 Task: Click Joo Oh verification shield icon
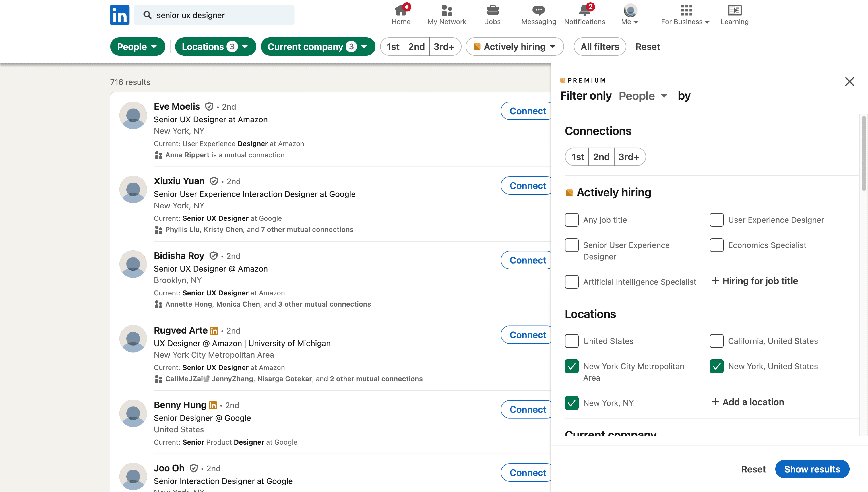[x=194, y=468]
